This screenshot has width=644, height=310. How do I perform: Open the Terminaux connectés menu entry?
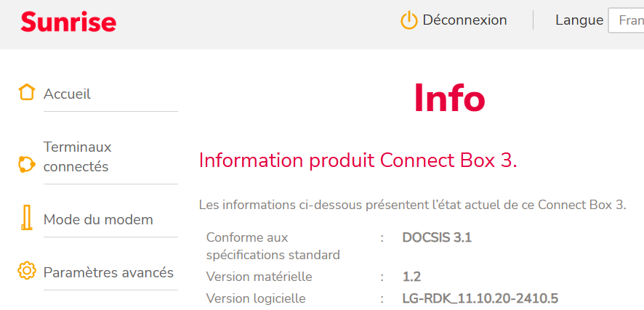pyautogui.click(x=77, y=157)
